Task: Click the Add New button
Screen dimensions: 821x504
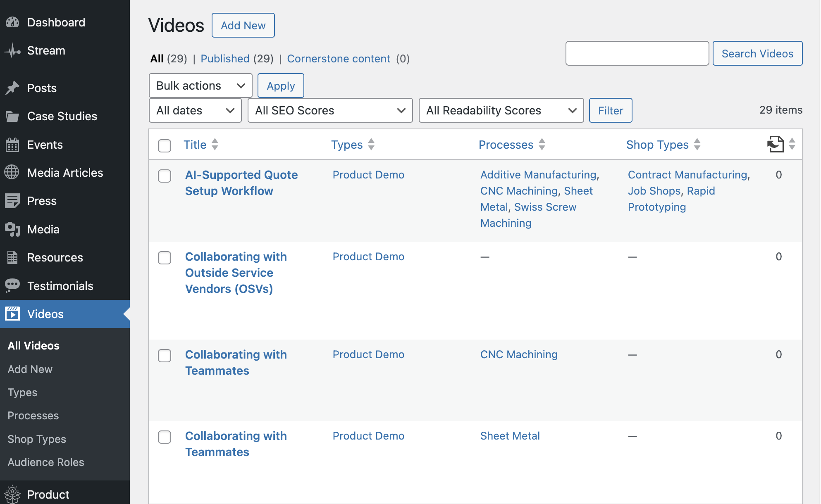Action: coord(243,25)
